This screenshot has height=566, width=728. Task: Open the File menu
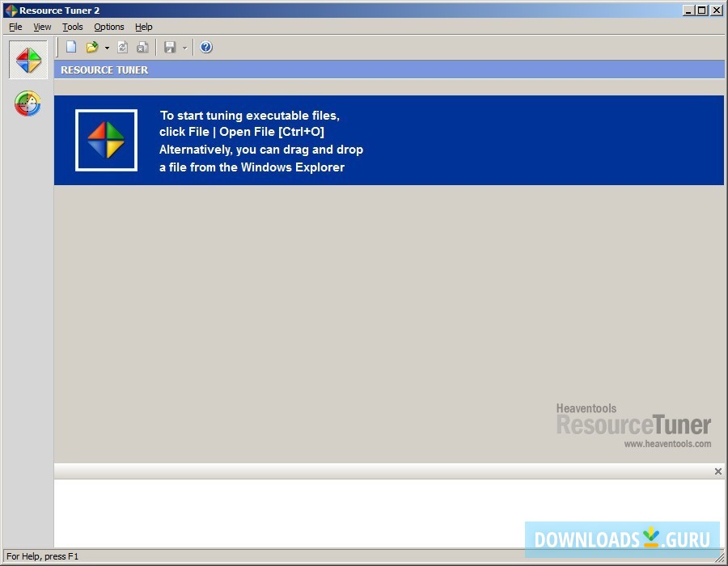[x=15, y=27]
